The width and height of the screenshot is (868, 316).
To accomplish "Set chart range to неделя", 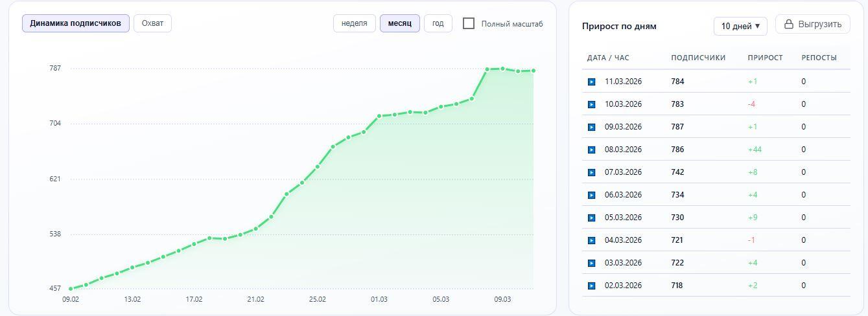I will [x=354, y=23].
